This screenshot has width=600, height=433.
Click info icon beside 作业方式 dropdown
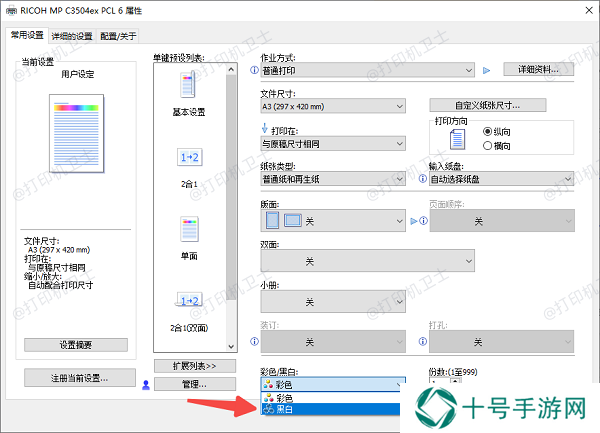(x=254, y=70)
